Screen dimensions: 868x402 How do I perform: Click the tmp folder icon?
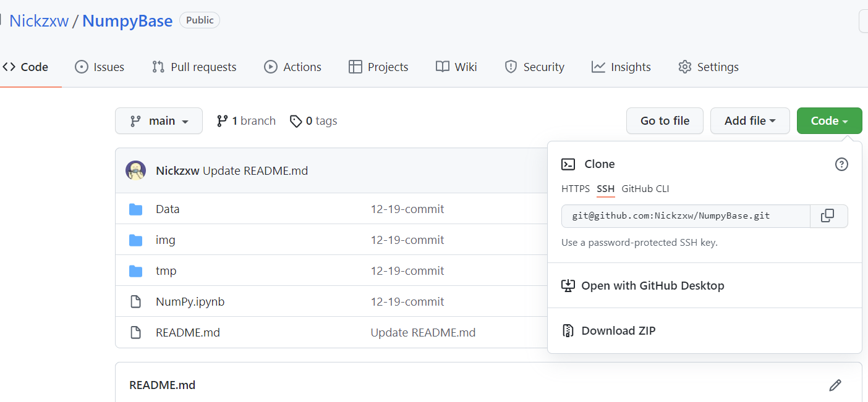(135, 271)
